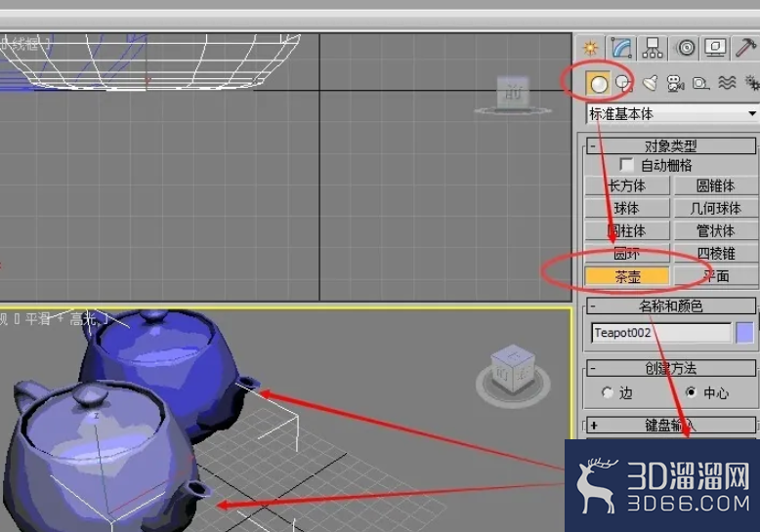Click the 球体 sphere button
Screen dimensions: 760x532
627,208
